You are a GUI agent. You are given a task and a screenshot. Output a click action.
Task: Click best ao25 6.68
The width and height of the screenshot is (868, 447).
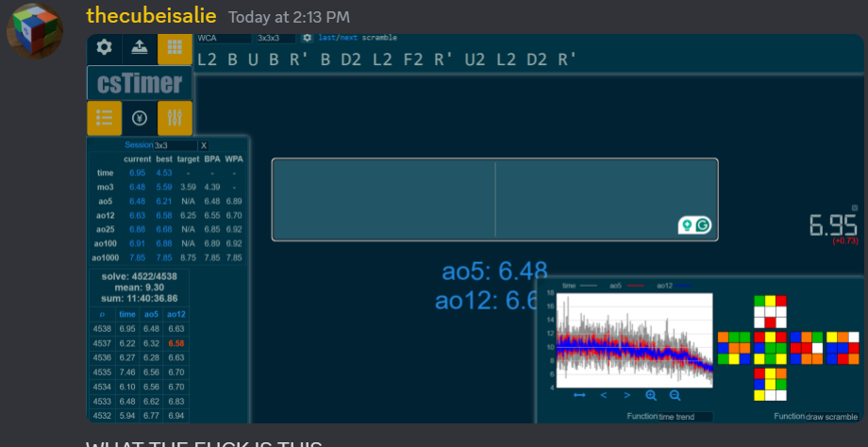coord(164,229)
